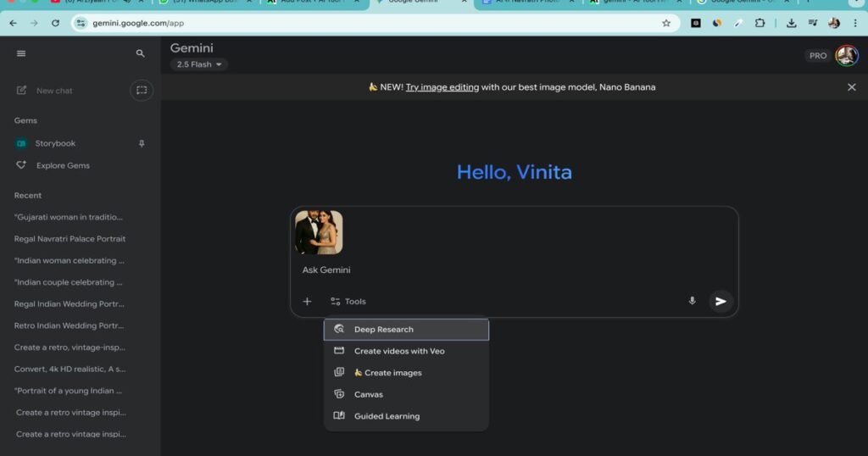
Task: Click the Veo video icon
Action: (339, 350)
